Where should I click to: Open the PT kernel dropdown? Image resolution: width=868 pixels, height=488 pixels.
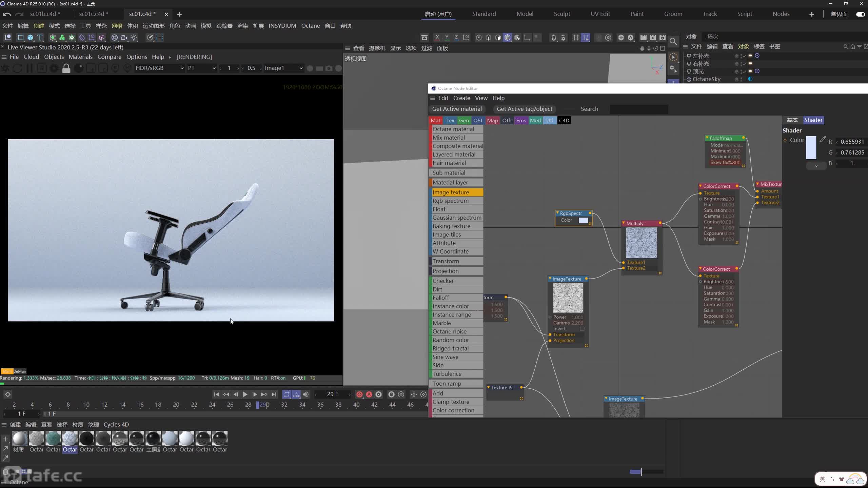(x=201, y=68)
